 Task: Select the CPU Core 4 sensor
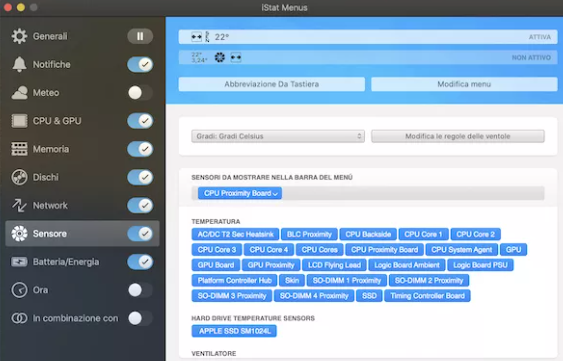coord(269,250)
